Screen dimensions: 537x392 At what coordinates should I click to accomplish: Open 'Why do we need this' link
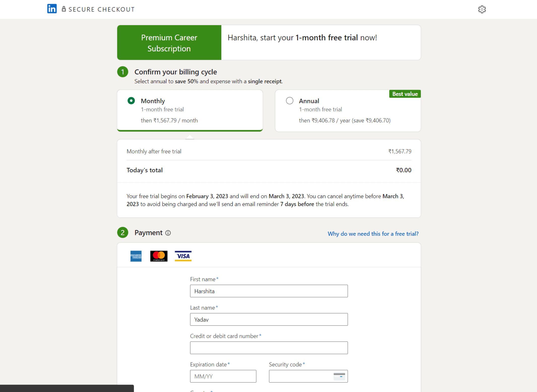pos(373,234)
